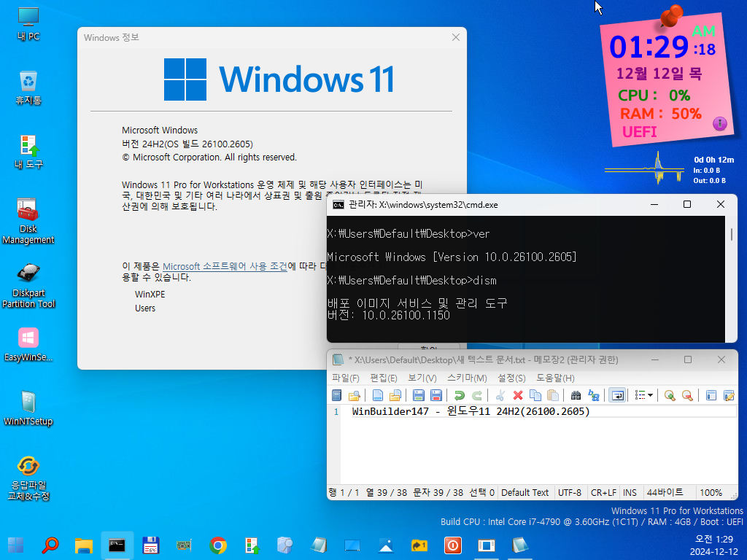Click the 휴지통 recycle bin icon
Image resolution: width=747 pixels, height=560 pixels.
click(28, 88)
